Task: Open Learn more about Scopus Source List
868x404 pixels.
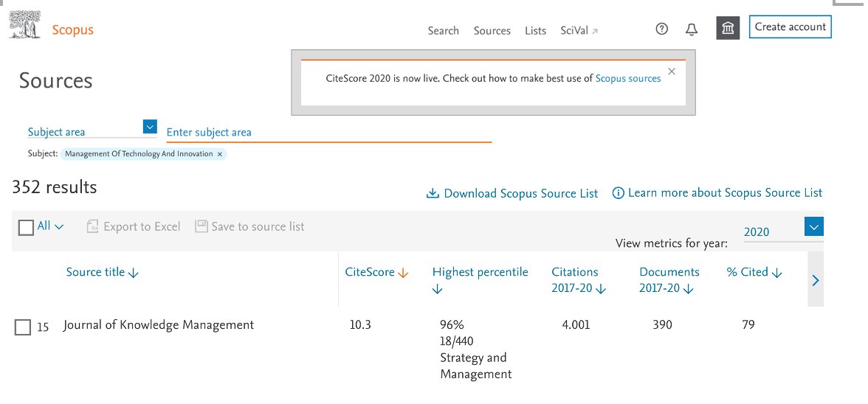Action: (x=725, y=193)
